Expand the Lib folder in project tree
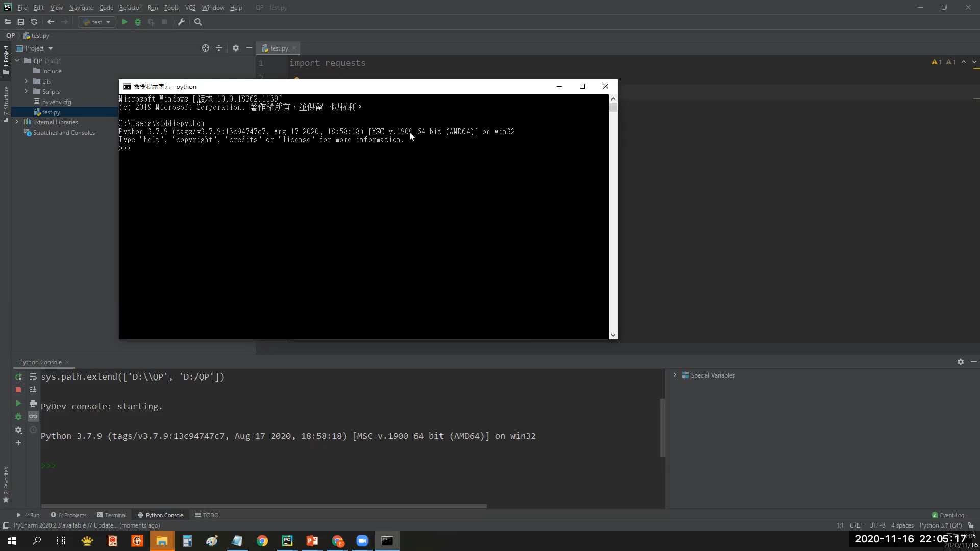The width and height of the screenshot is (980, 551). click(26, 81)
